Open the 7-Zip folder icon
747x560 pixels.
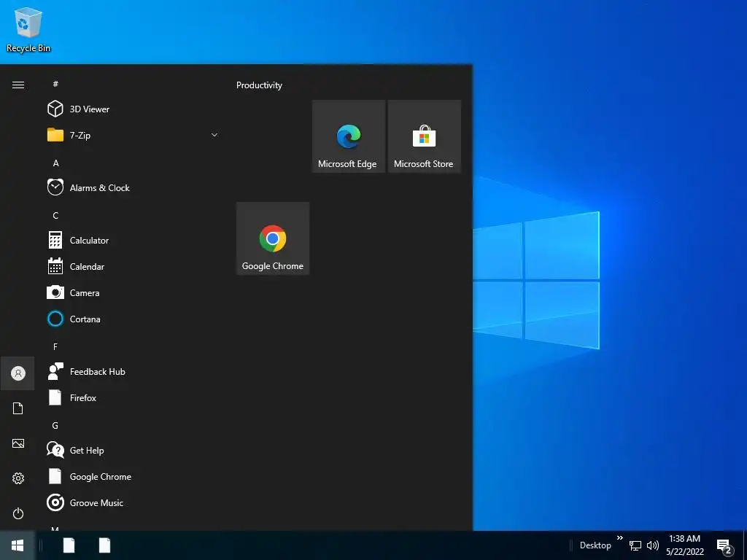pyautogui.click(x=55, y=135)
